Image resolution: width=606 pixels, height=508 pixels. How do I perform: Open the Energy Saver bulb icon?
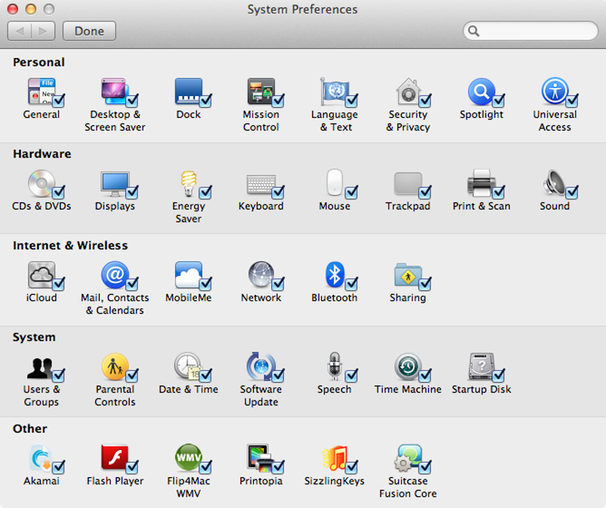pos(189,184)
